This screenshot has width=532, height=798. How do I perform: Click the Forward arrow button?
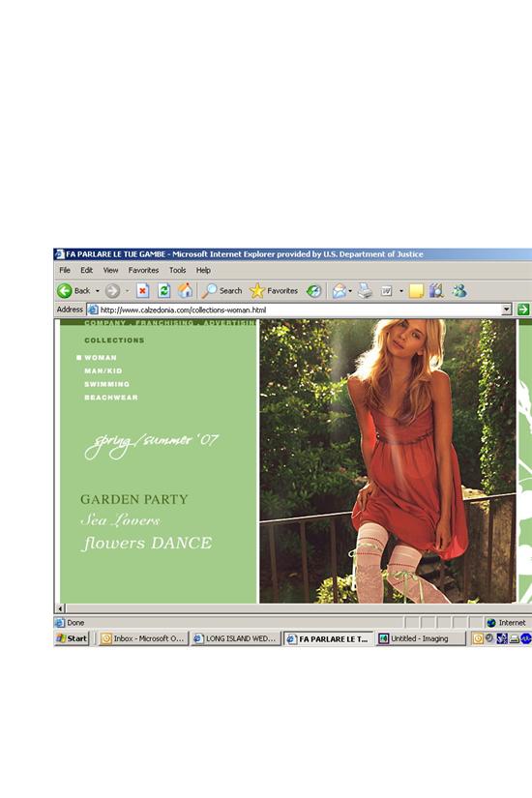[112, 291]
